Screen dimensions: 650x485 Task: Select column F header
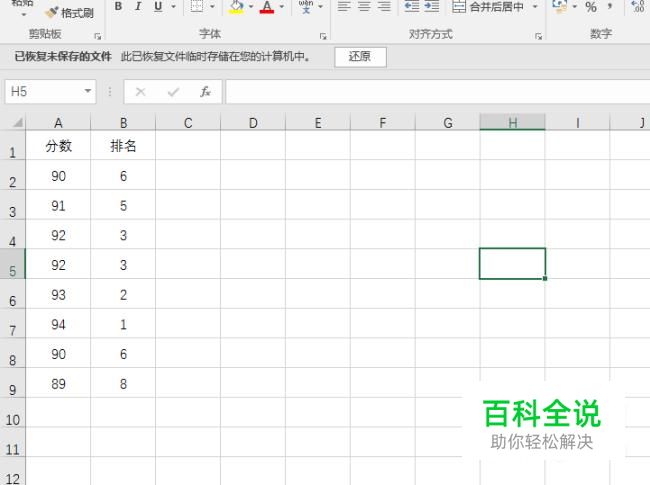pos(383,123)
